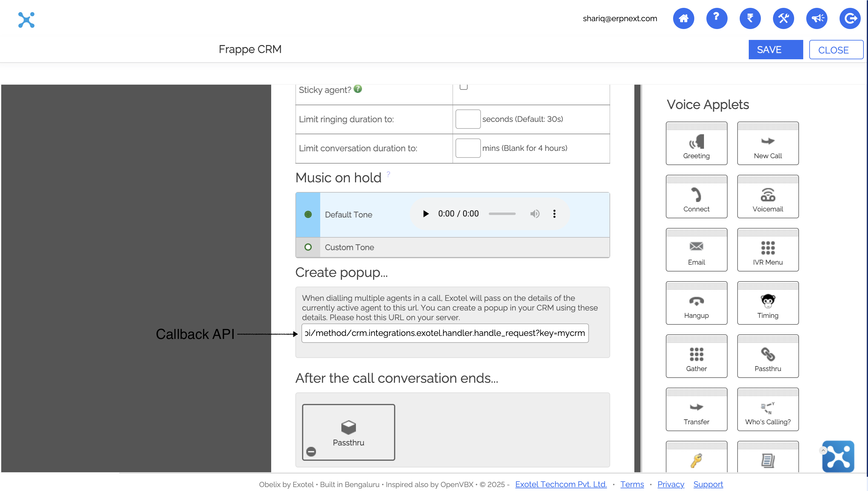The width and height of the screenshot is (868, 491).
Task: Click the megaphone announcements icon
Action: pos(816,18)
